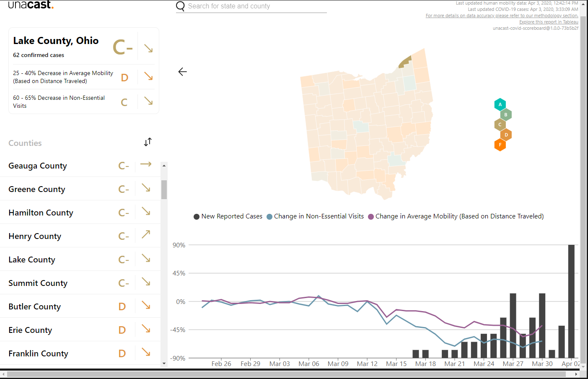Click the tallest Apr 02 cases bar
The width and height of the screenshot is (588, 379).
[x=571, y=301]
